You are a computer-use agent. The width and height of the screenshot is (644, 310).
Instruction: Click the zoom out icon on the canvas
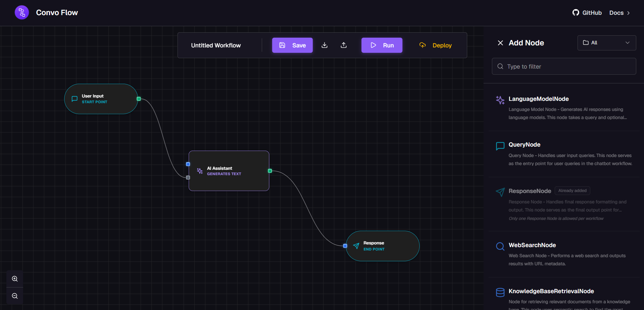pos(15,296)
